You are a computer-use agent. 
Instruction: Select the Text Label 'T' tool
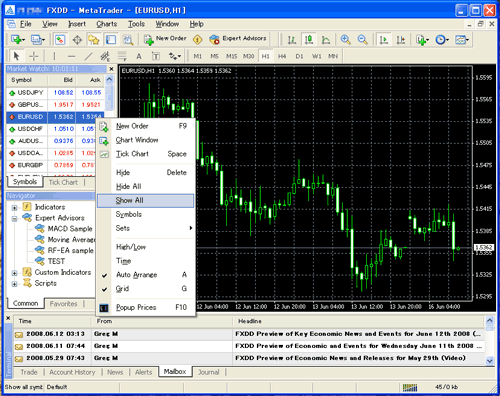pos(156,56)
